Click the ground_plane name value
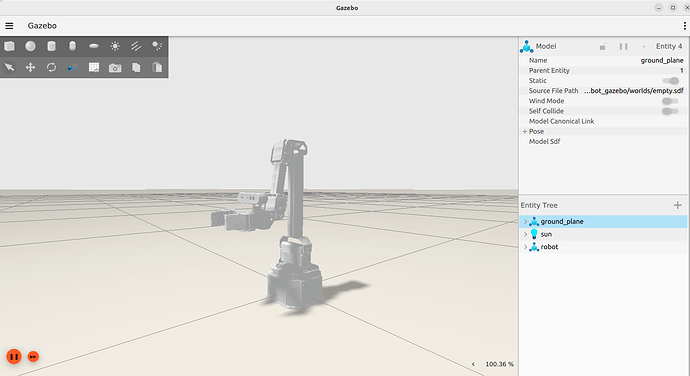Screen dimensions: 690x376 tap(662, 60)
